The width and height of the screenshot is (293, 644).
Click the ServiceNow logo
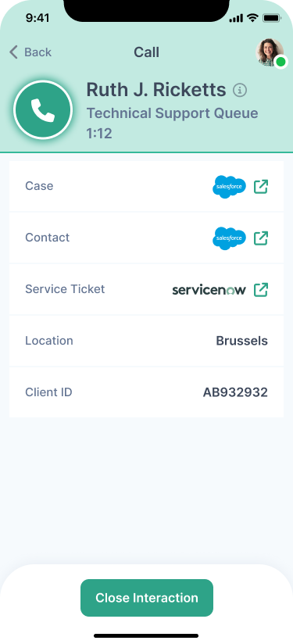tap(209, 290)
